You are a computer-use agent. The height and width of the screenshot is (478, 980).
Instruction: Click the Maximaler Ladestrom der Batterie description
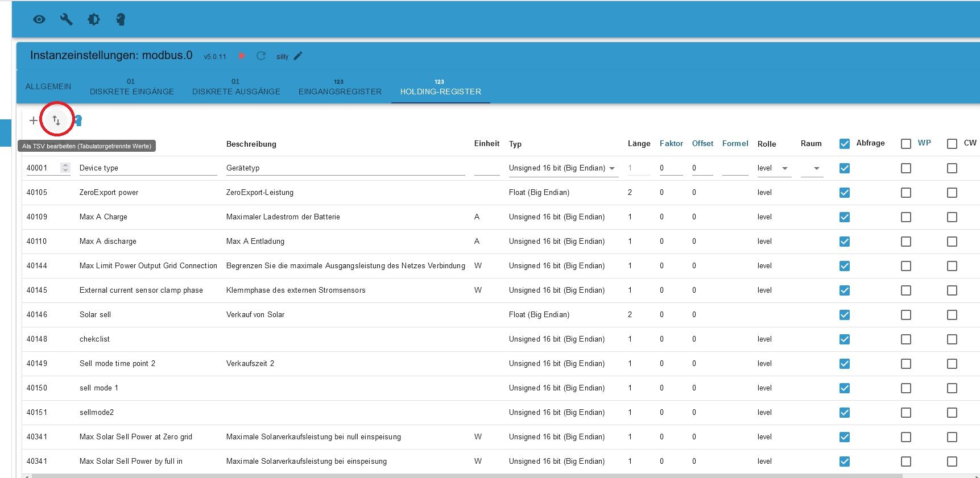click(x=283, y=217)
